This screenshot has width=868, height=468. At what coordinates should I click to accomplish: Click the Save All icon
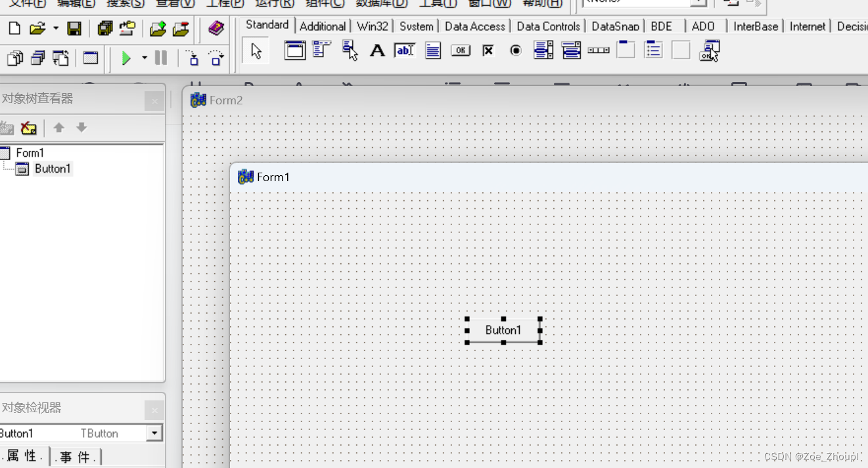[x=104, y=28]
